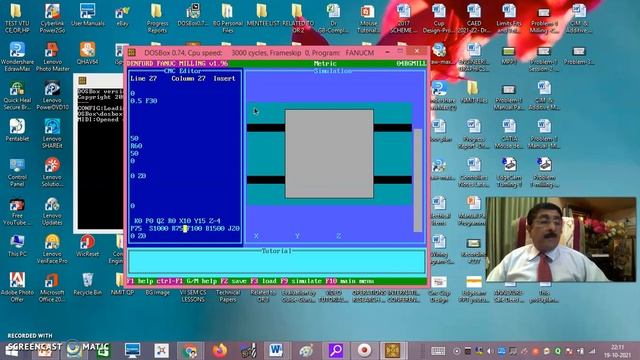
Task: Launch Lenovo Photo Master
Action: (52, 56)
